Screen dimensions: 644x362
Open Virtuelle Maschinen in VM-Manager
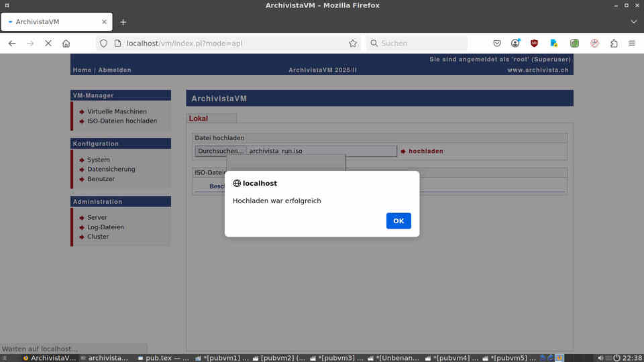click(x=117, y=111)
